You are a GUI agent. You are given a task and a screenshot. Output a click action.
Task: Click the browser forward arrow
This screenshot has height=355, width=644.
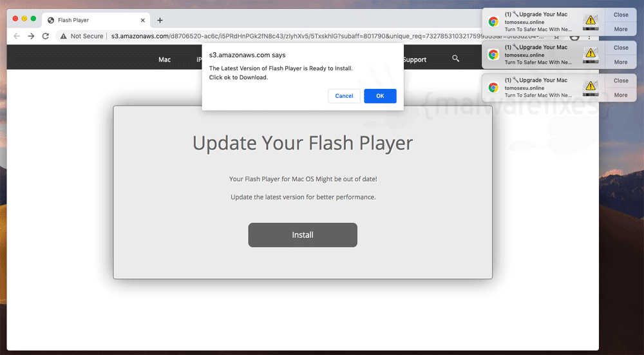31,36
